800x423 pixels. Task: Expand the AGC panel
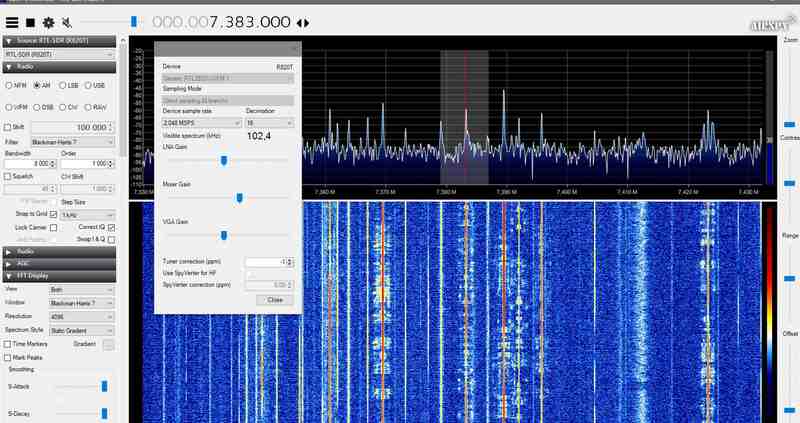coord(60,264)
